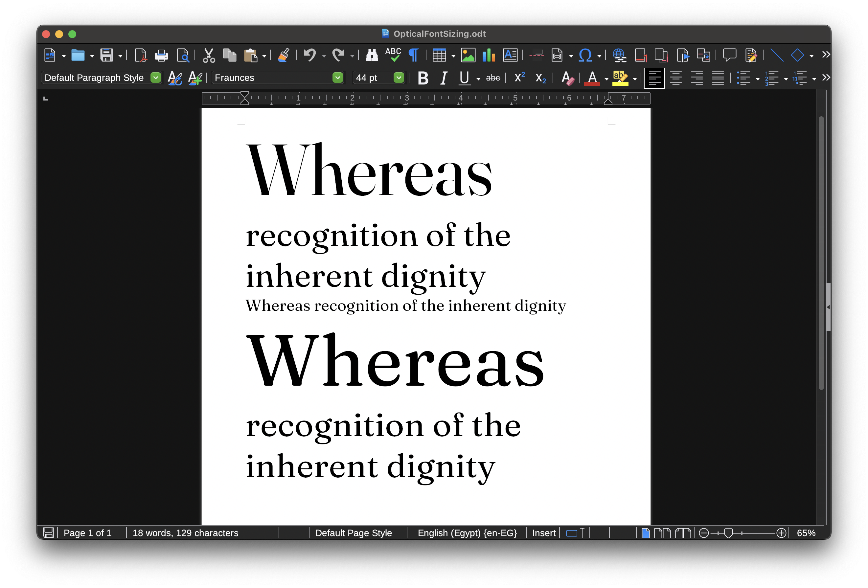Viewport: 868px width, 588px height.
Task: Insert a chart from the toolbar
Action: tap(489, 55)
